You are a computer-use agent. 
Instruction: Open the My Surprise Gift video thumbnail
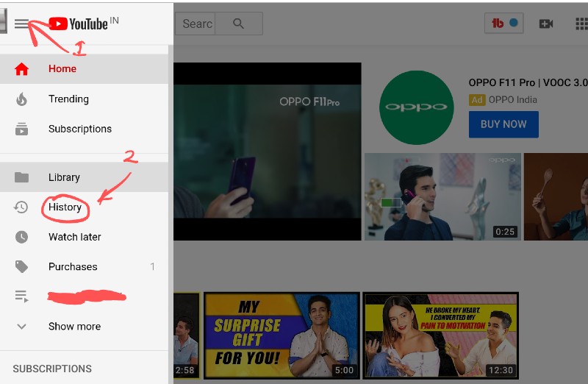(282, 335)
